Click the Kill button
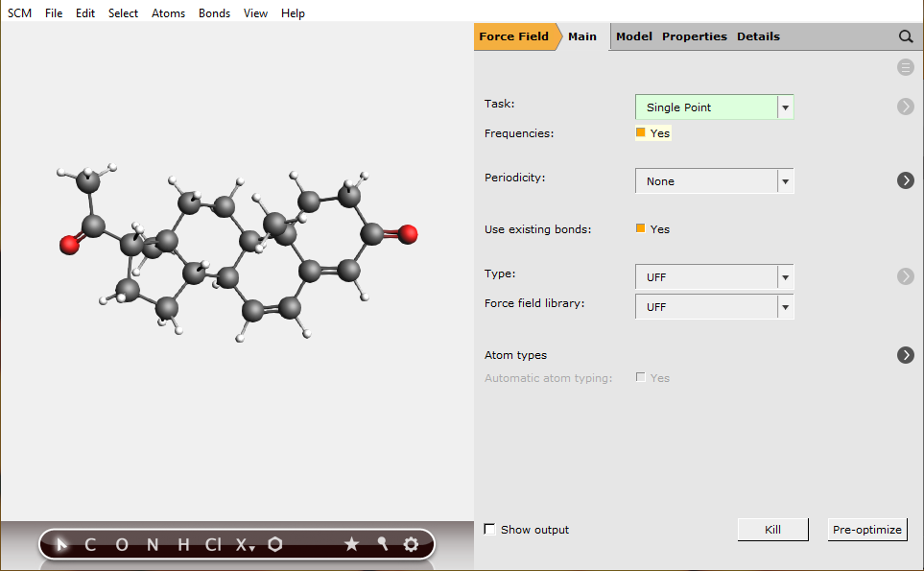This screenshot has width=924, height=571. 772,529
